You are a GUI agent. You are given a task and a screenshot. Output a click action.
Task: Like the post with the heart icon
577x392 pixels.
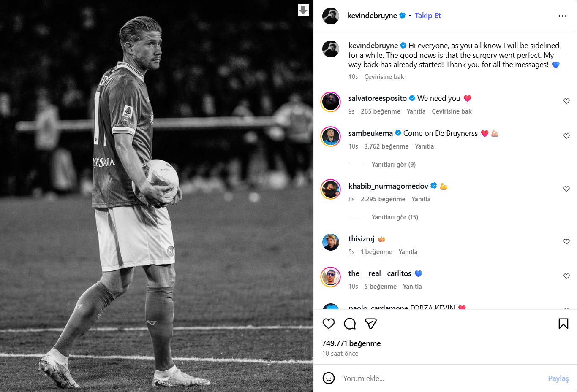click(329, 324)
